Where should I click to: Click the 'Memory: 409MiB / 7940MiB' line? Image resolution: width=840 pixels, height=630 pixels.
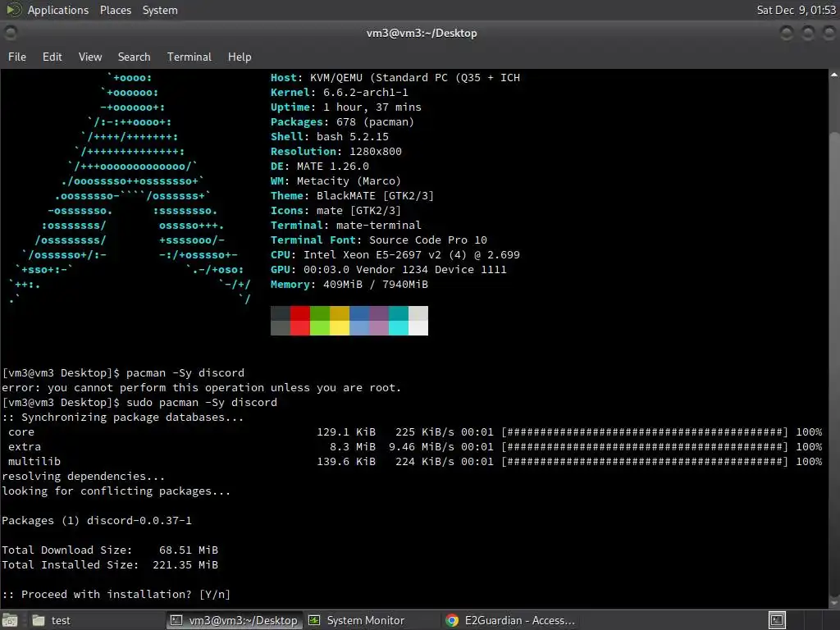349,285
